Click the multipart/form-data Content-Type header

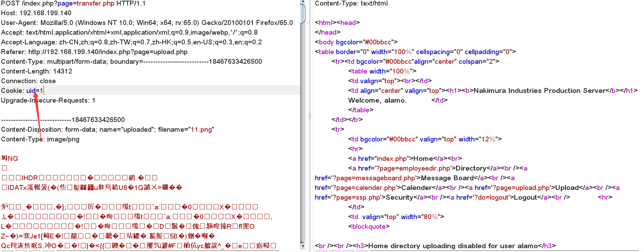pos(131,62)
